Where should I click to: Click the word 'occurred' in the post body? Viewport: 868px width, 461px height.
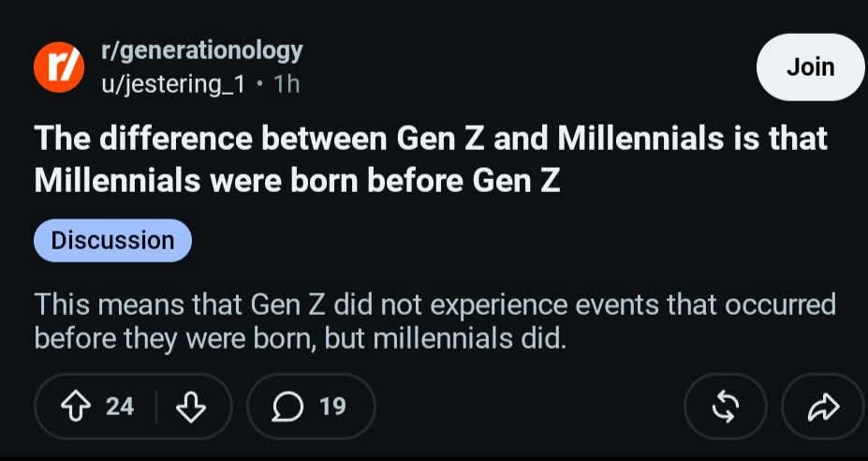(x=787, y=305)
